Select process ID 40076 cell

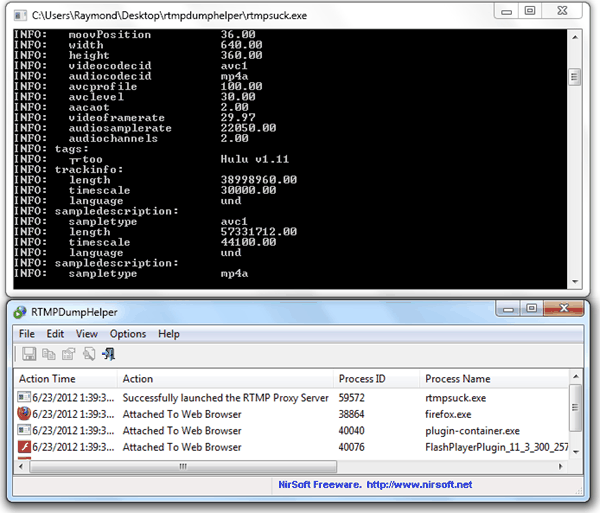point(351,447)
